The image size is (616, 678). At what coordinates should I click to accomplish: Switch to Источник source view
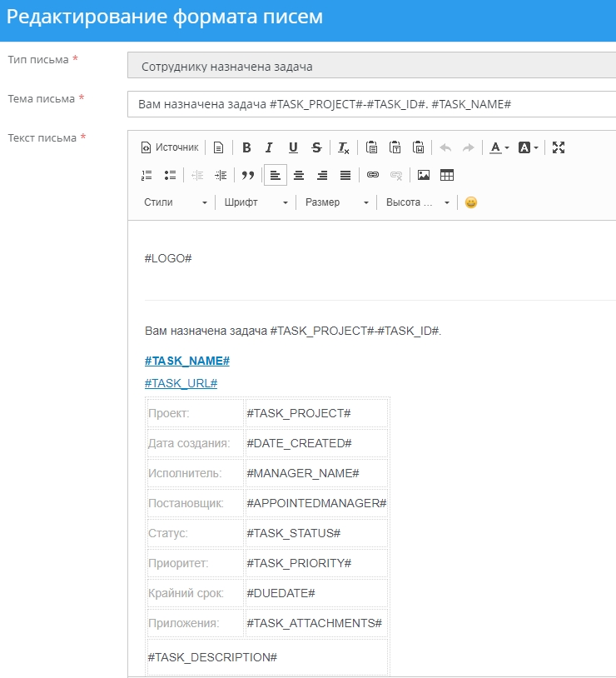171,147
